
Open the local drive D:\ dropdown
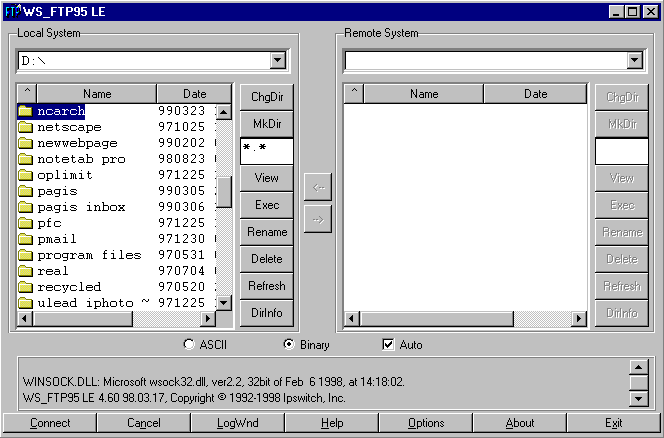click(x=278, y=61)
